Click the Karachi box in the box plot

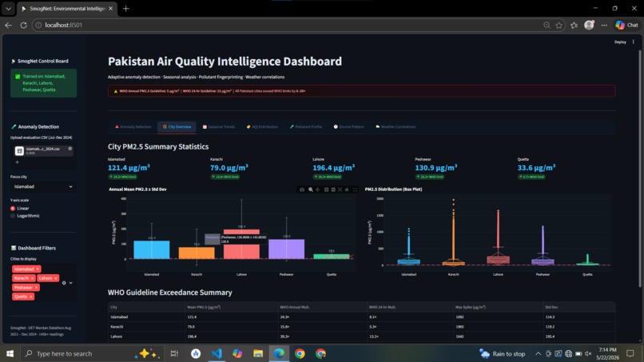point(453,263)
